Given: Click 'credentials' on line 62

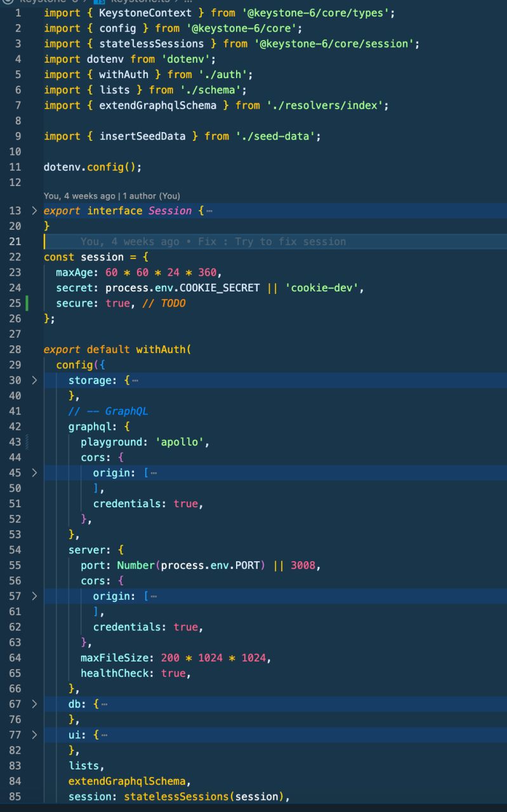Looking at the screenshot, I should pos(127,627).
